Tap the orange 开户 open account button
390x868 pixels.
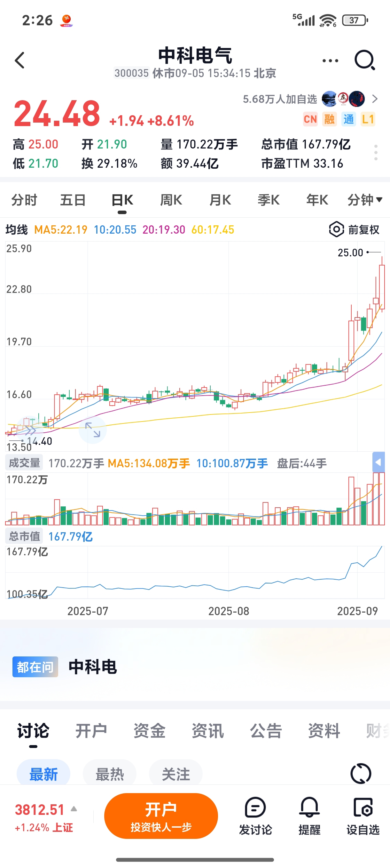coord(161,816)
